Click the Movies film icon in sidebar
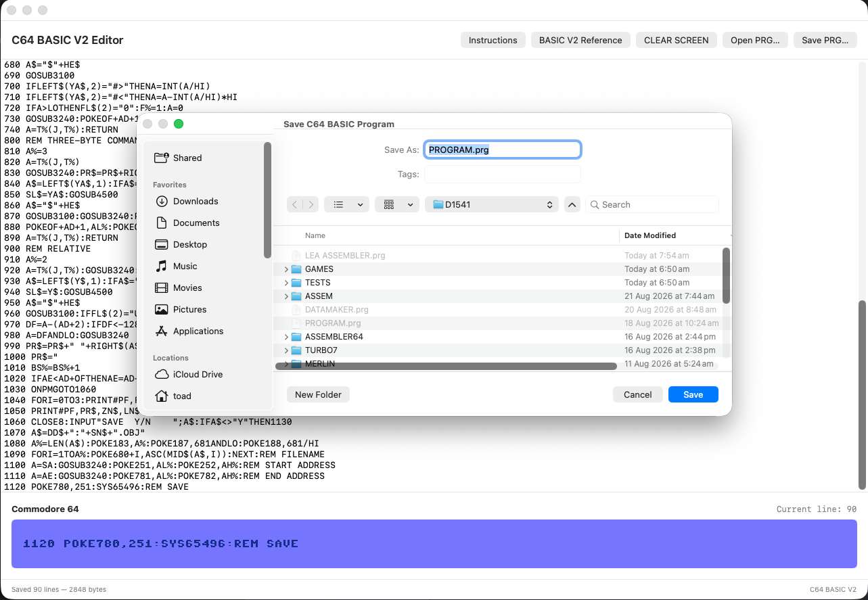868x600 pixels. [161, 287]
